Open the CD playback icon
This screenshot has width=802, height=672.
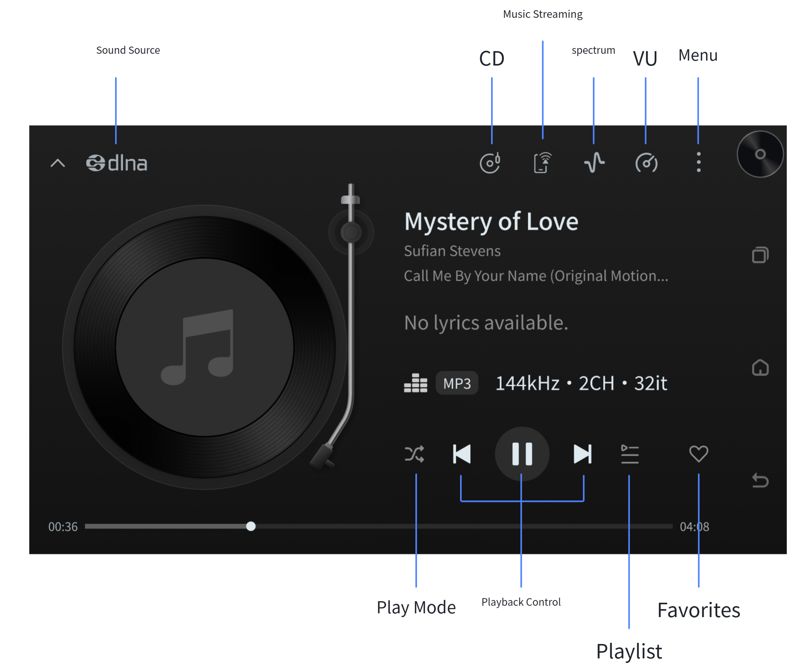[490, 163]
